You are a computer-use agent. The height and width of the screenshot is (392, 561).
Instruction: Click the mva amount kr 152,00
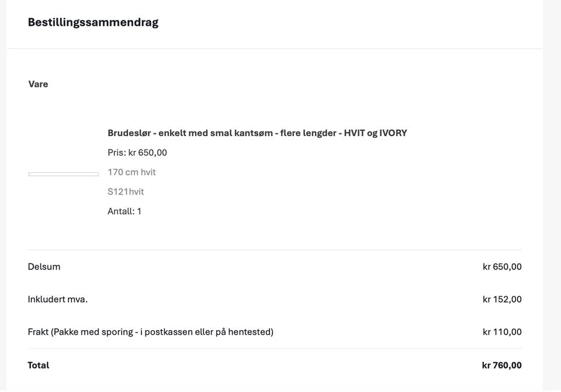pyautogui.click(x=502, y=299)
